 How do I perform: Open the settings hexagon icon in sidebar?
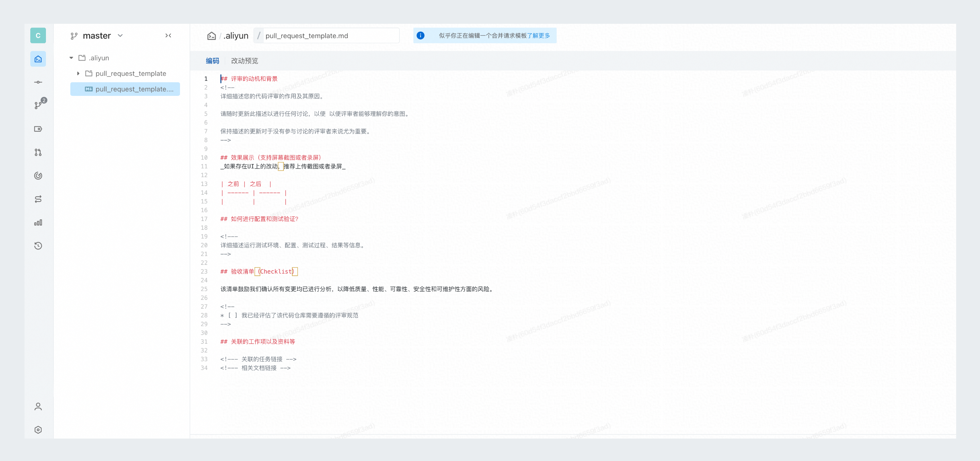(x=38, y=430)
